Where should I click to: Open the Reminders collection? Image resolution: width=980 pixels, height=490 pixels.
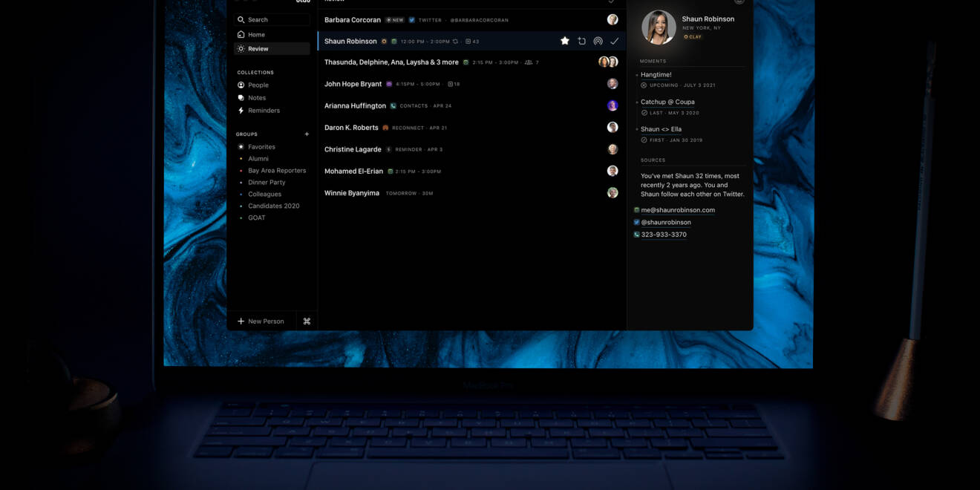(x=264, y=111)
